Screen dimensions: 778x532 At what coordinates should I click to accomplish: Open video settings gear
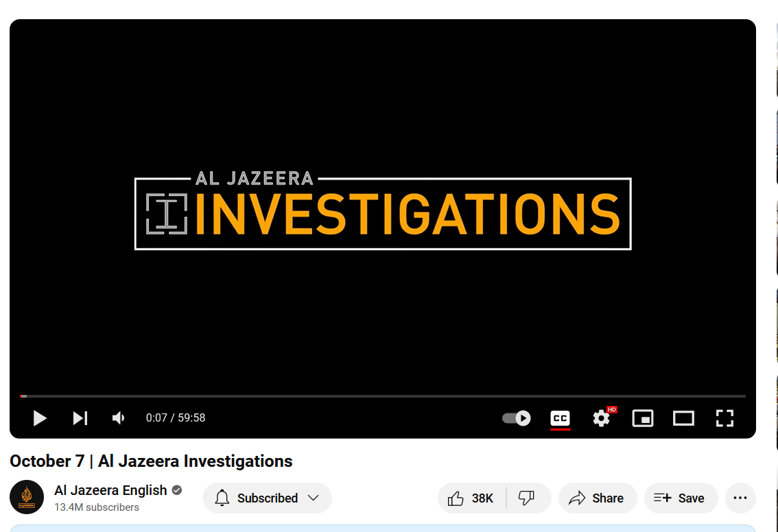coord(602,418)
